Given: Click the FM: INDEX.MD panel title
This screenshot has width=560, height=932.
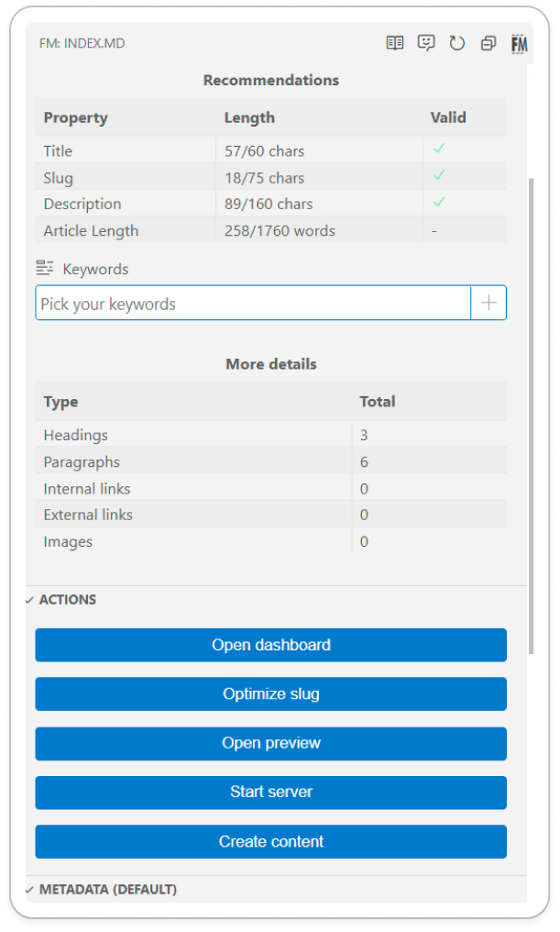Looking at the screenshot, I should coord(82,43).
